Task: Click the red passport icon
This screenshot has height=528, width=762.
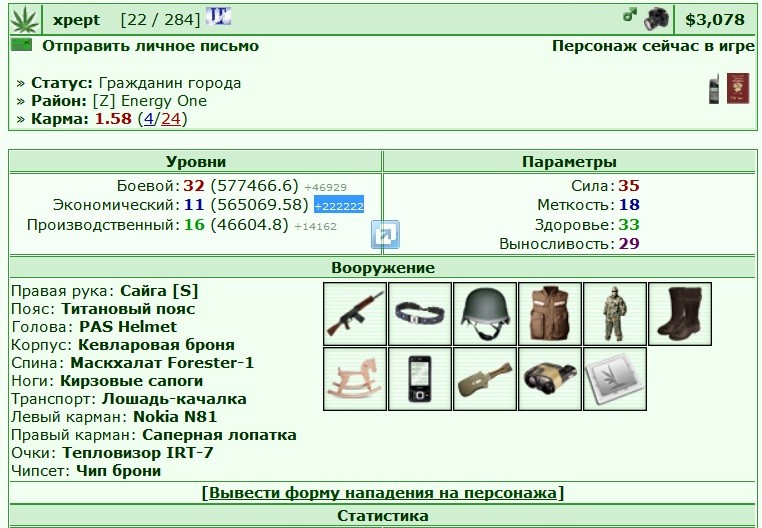Action: (738, 88)
